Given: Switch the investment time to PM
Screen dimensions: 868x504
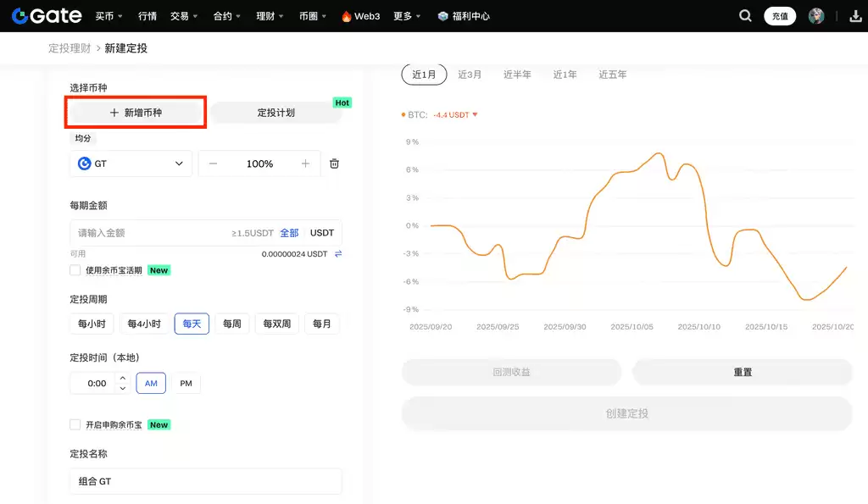Looking at the screenshot, I should pos(186,383).
